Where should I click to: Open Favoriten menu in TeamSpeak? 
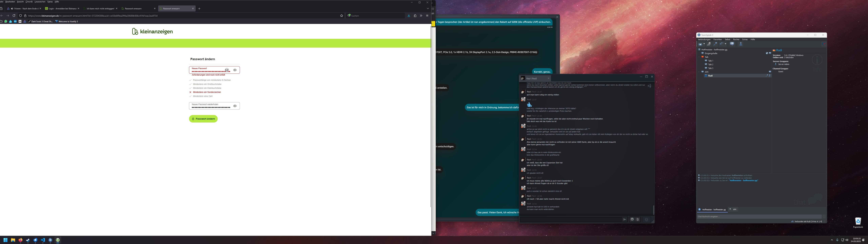[x=717, y=39]
